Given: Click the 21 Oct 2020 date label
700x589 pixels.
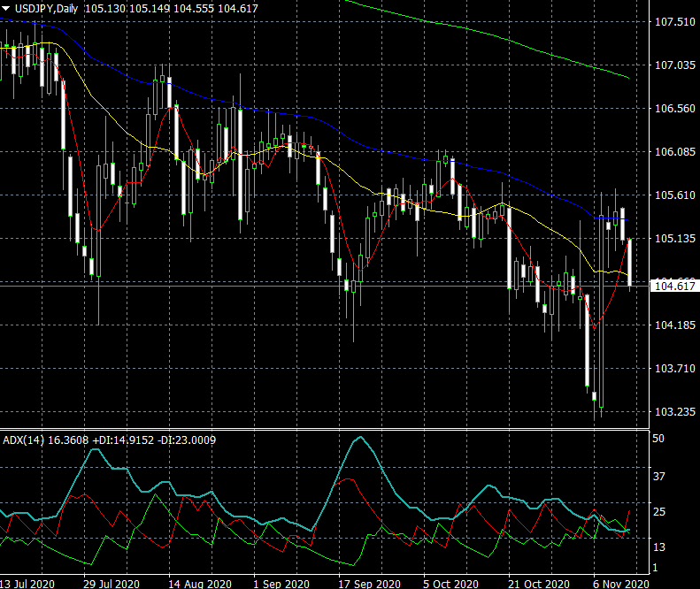Looking at the screenshot, I should (539, 584).
